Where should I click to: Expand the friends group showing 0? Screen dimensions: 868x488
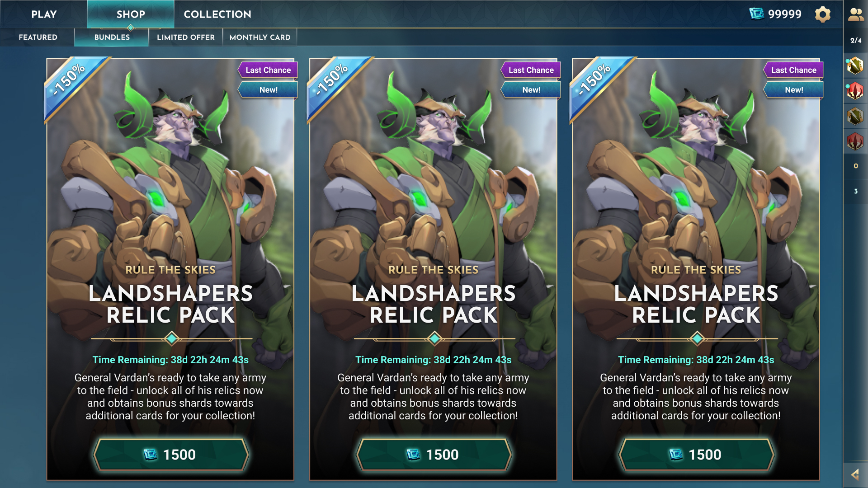click(x=855, y=166)
